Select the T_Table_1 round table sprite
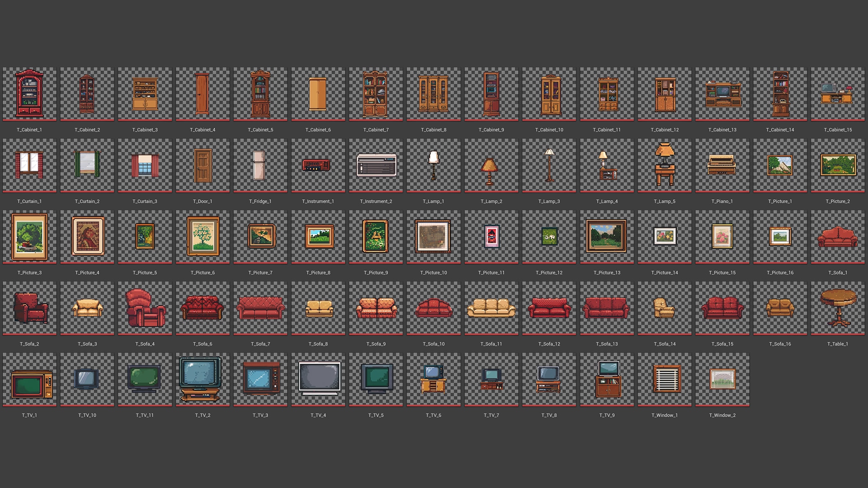The width and height of the screenshot is (868, 488). click(837, 308)
